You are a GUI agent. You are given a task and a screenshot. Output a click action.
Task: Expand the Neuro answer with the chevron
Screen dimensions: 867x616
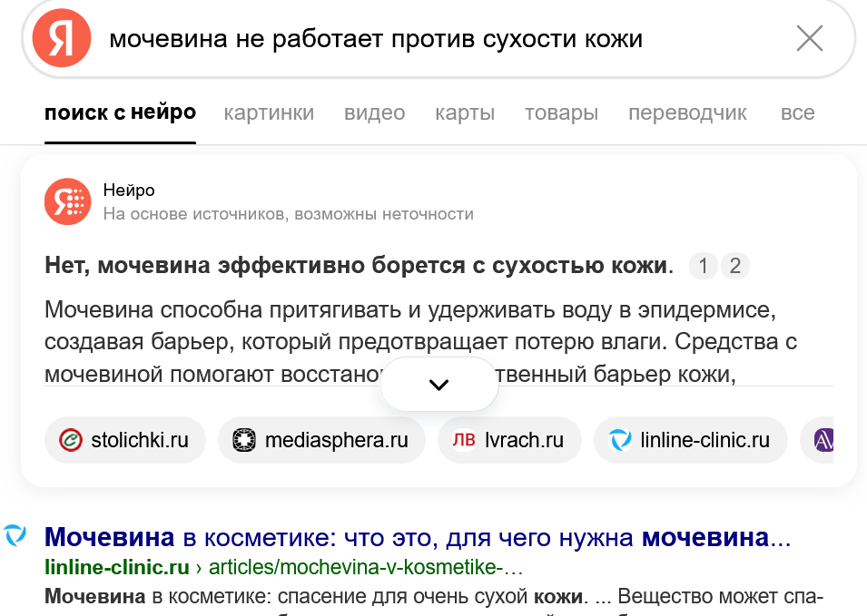pyautogui.click(x=439, y=385)
